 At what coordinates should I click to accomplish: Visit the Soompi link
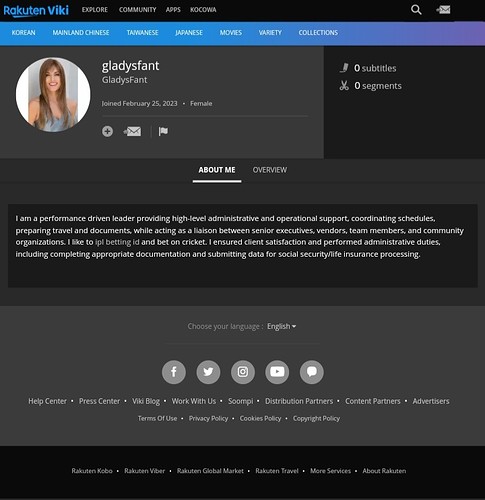[x=240, y=401]
